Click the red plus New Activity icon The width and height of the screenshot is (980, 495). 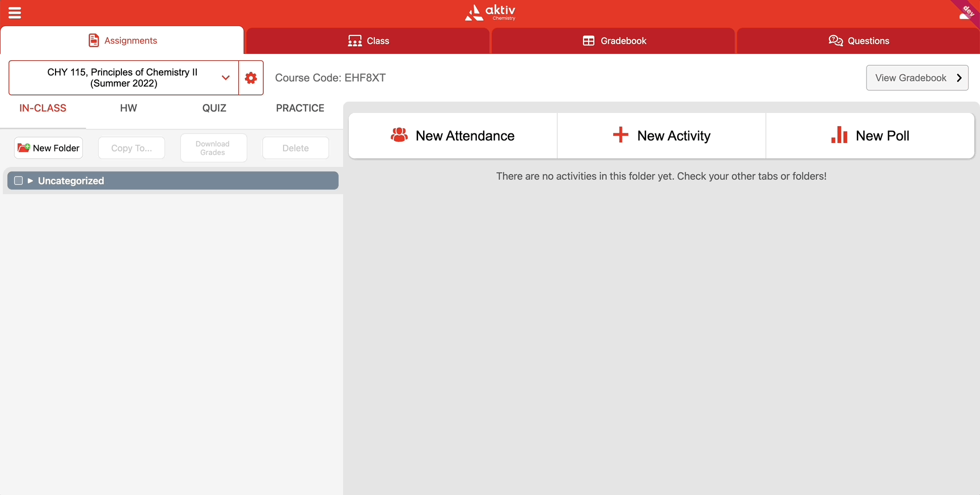point(620,135)
